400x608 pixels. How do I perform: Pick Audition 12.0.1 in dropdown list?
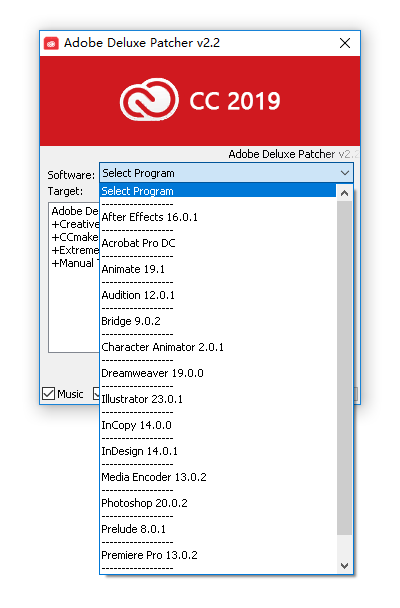[218, 295]
